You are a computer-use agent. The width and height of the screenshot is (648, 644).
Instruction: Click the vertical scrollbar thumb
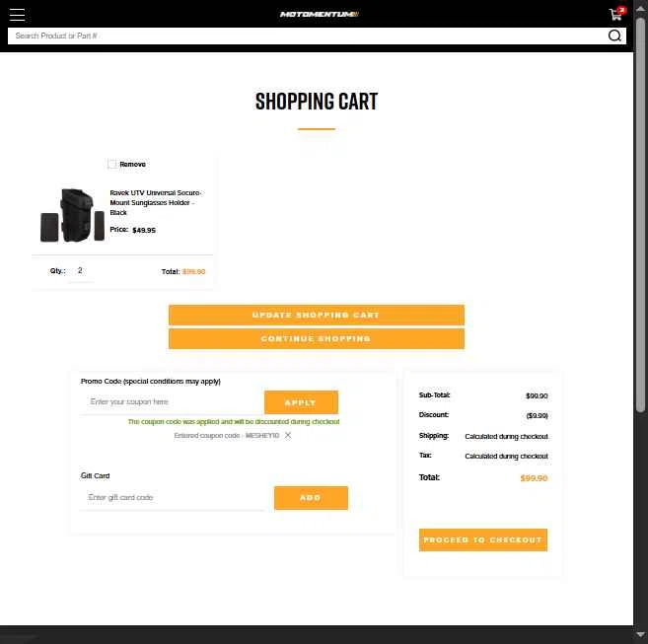click(x=640, y=215)
